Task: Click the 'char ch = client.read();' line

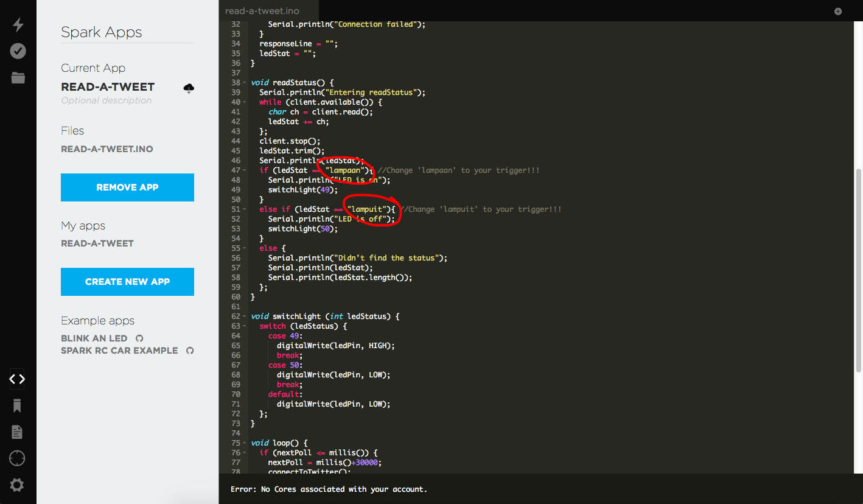Action: click(321, 111)
